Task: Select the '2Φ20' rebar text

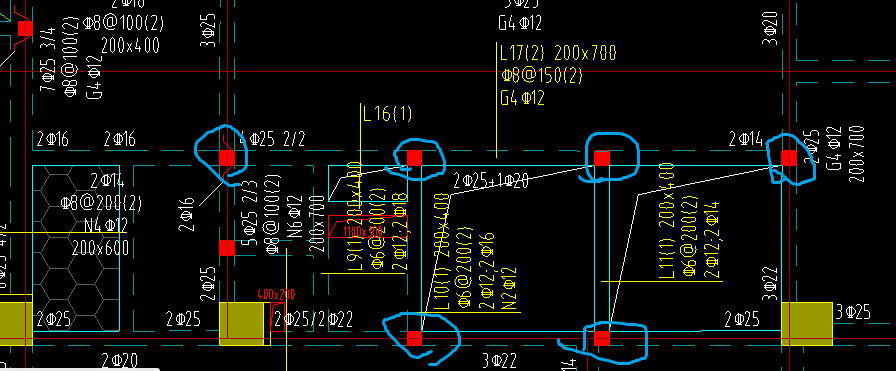Action: pos(119,361)
